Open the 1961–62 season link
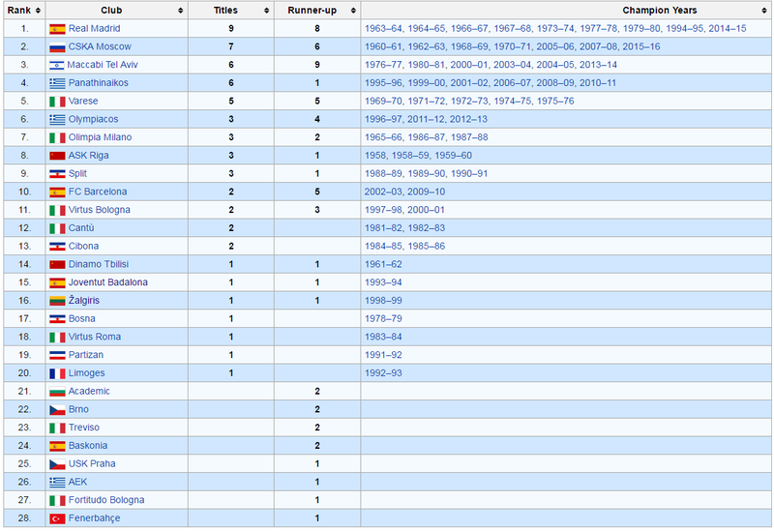This screenshot has height=532, width=774. [x=383, y=264]
